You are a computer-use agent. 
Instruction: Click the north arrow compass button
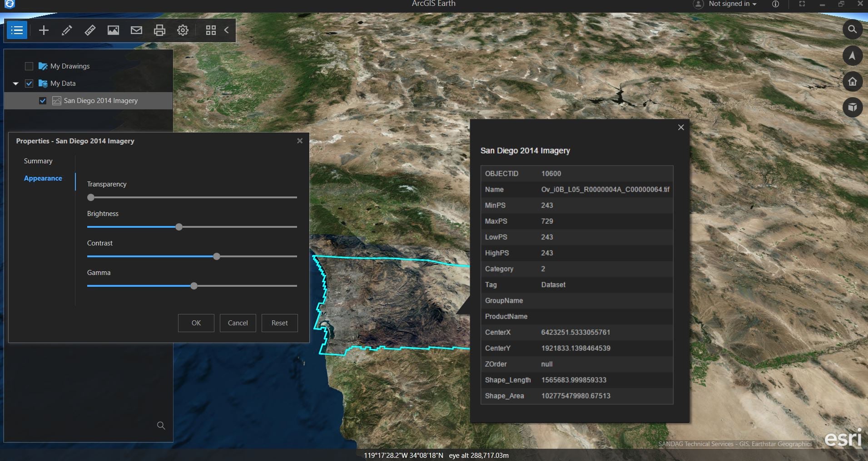pos(853,56)
